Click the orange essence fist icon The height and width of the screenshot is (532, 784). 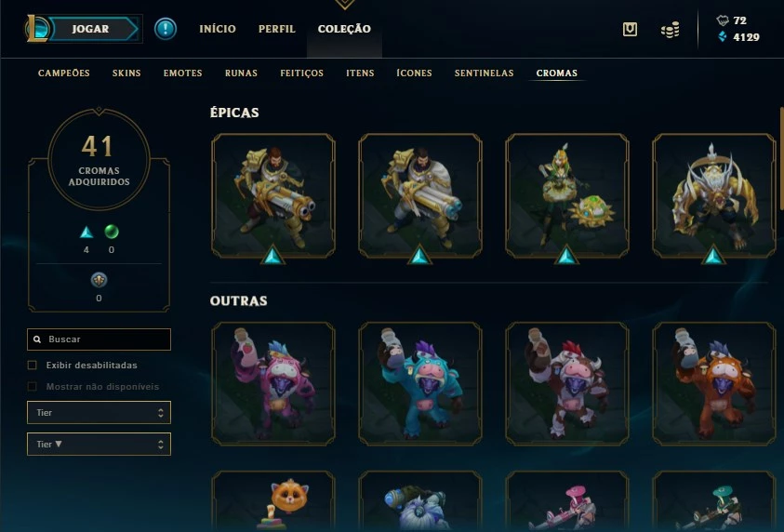click(x=723, y=20)
